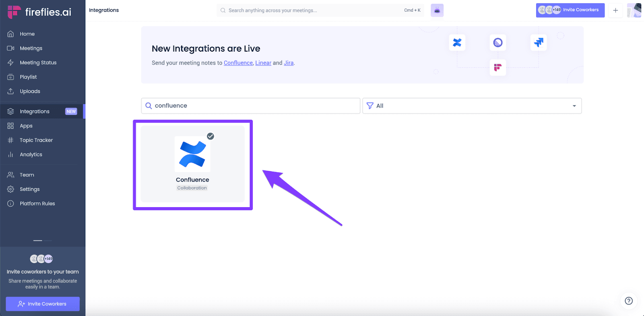Open the All category filter dropdown

point(472,106)
